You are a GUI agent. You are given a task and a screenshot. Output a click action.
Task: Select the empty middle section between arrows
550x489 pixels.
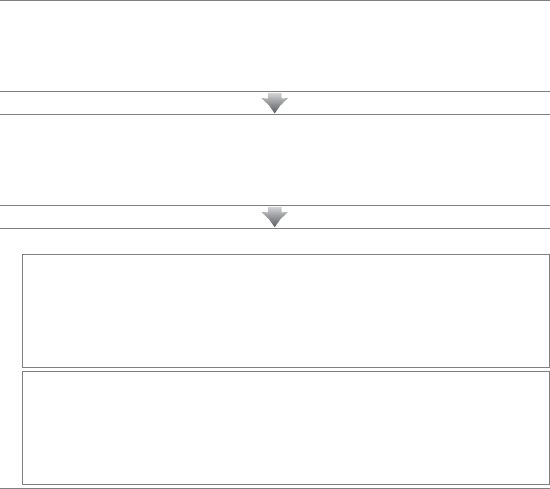(275, 160)
